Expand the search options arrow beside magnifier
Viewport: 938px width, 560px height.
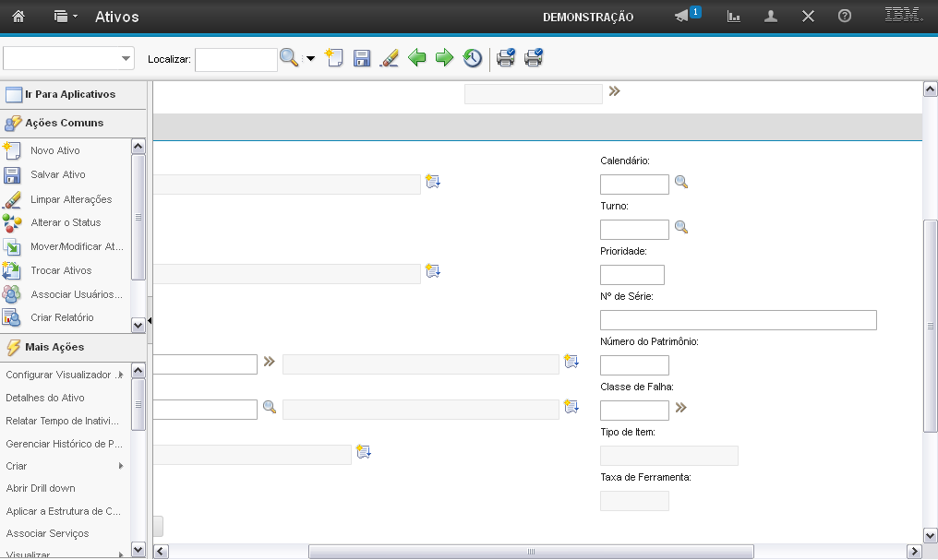[310, 59]
